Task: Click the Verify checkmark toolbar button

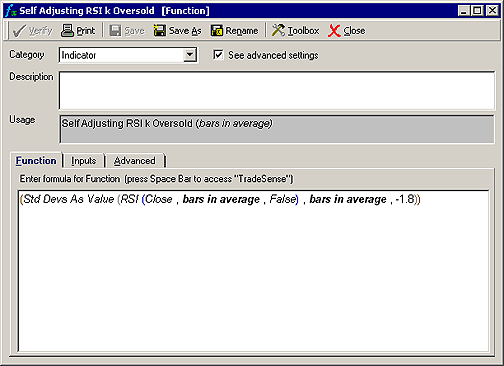Action: 32,31
